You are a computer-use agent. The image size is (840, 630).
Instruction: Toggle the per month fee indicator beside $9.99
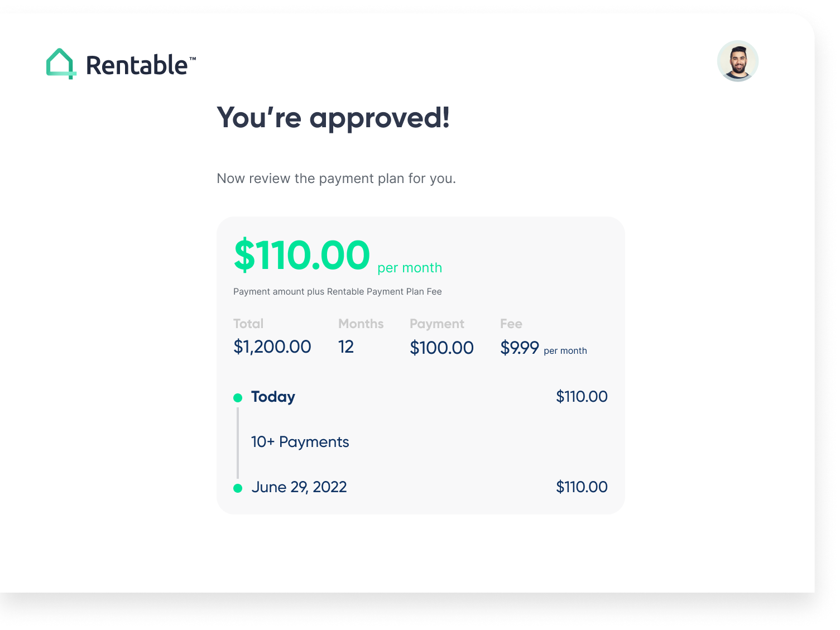click(x=565, y=350)
